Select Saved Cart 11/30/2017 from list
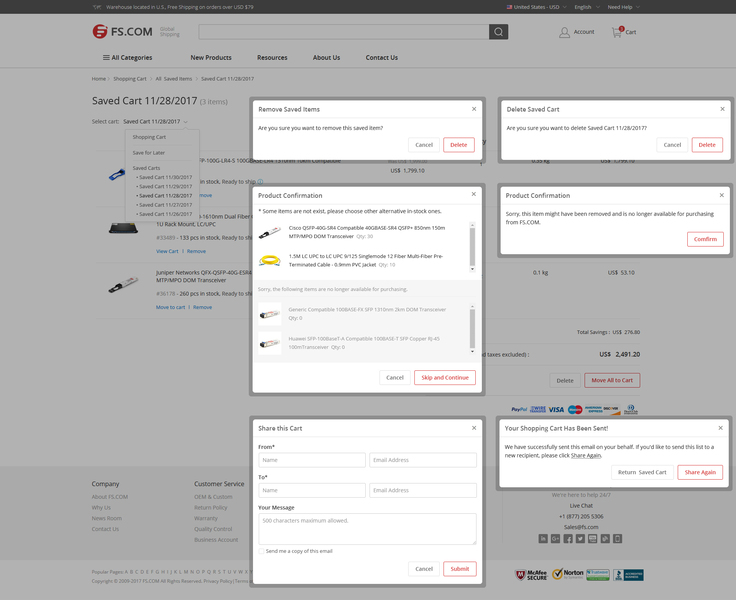The height and width of the screenshot is (600, 736). [164, 177]
